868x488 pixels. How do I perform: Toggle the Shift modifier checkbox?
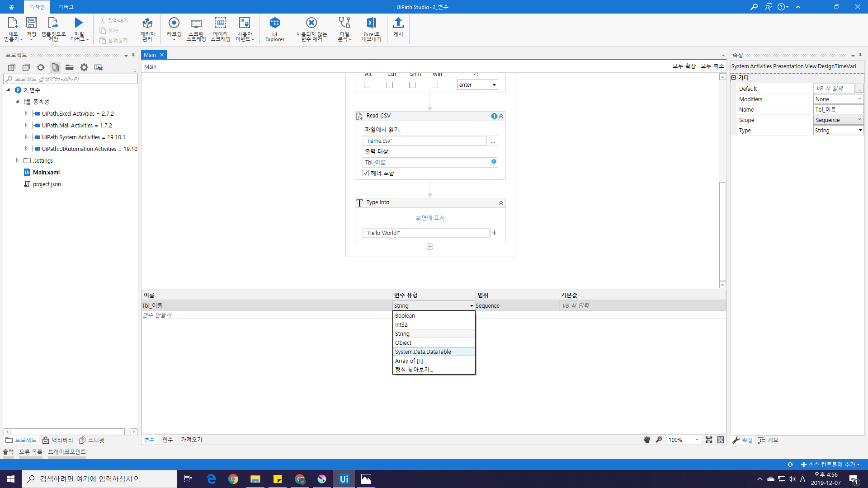pyautogui.click(x=412, y=85)
